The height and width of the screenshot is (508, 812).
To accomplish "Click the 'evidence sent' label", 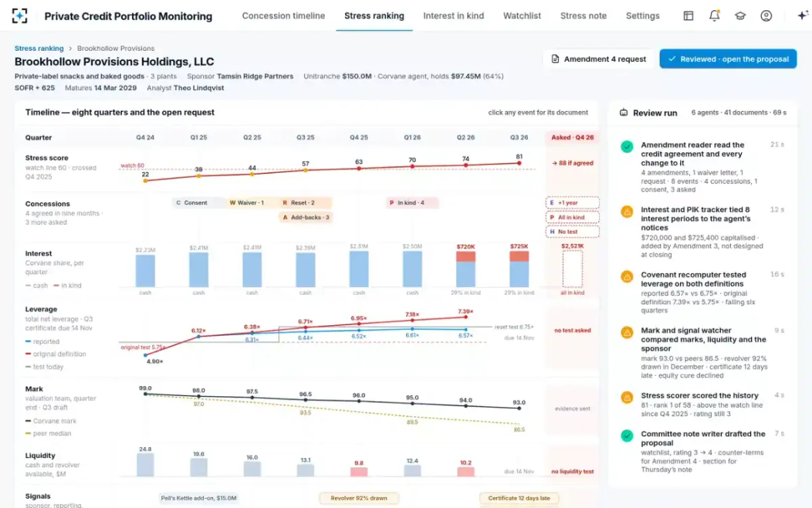I will tap(572, 409).
